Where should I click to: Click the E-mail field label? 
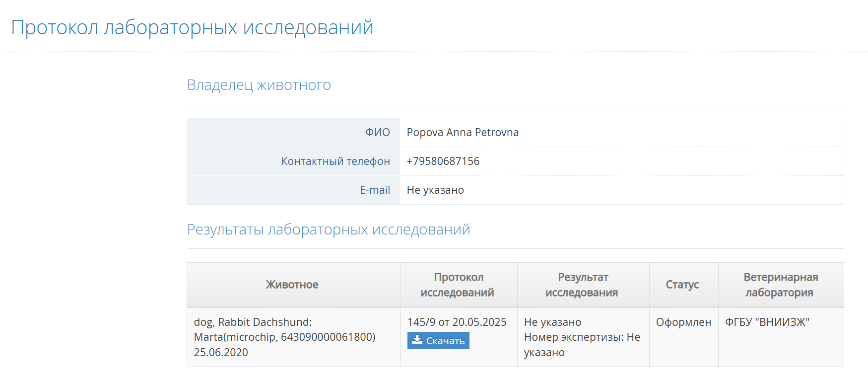(375, 190)
